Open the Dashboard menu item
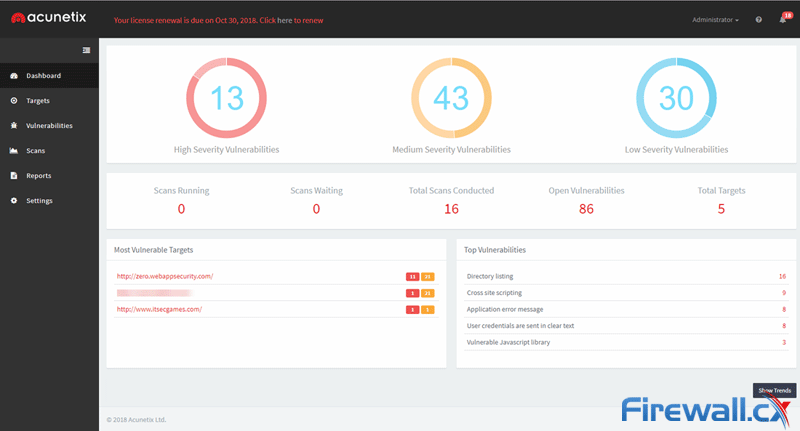Image resolution: width=800 pixels, height=431 pixels. click(x=49, y=75)
